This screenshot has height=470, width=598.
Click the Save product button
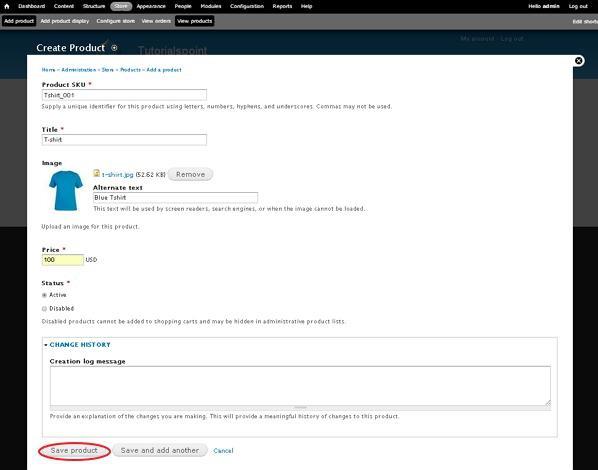point(74,451)
